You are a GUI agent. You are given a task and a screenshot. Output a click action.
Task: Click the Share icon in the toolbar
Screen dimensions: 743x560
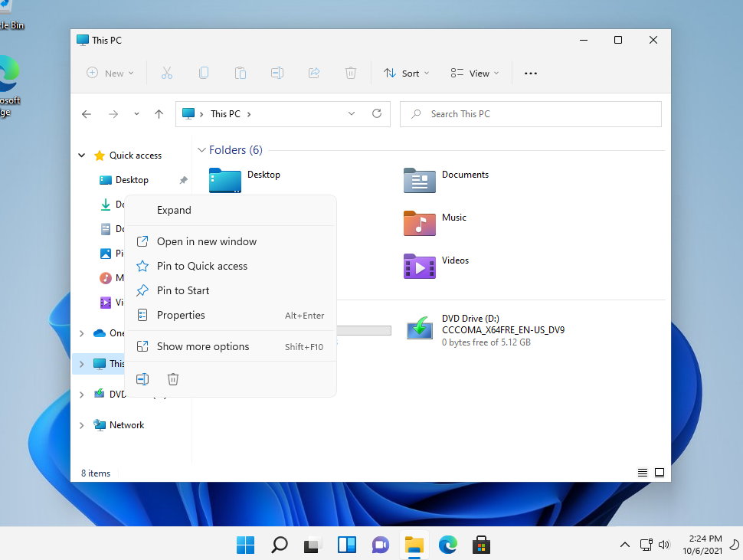pyautogui.click(x=314, y=73)
